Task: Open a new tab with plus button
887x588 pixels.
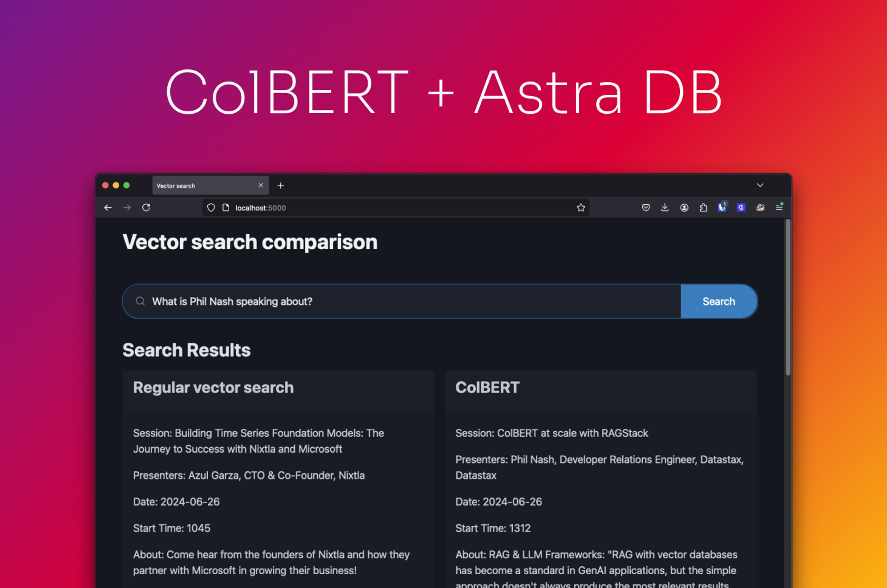Action: click(x=281, y=186)
